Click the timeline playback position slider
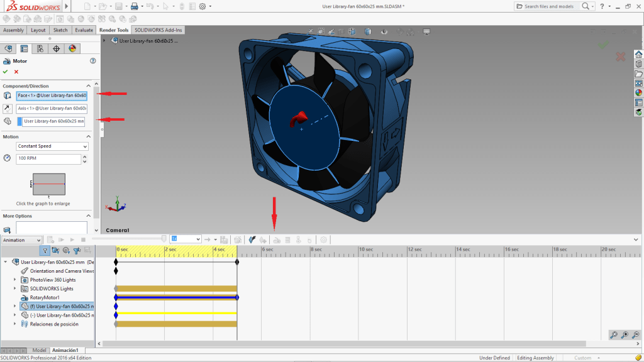Screen dimensions: 644x362 (164, 239)
